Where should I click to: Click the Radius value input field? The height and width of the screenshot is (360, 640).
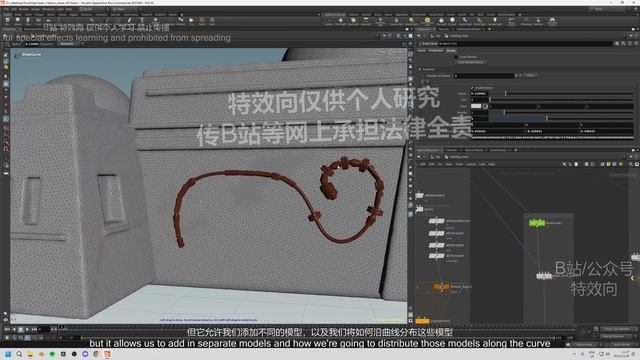[480, 93]
